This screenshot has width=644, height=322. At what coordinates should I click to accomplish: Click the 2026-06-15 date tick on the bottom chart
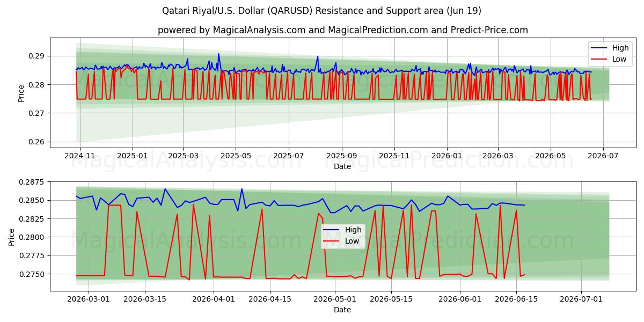pos(516,299)
